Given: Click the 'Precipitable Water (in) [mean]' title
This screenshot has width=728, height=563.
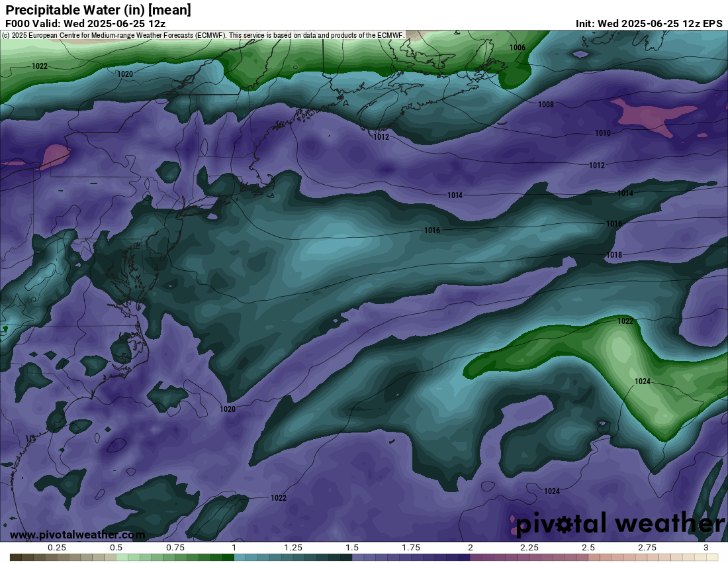Looking at the screenshot, I should 98,10.
